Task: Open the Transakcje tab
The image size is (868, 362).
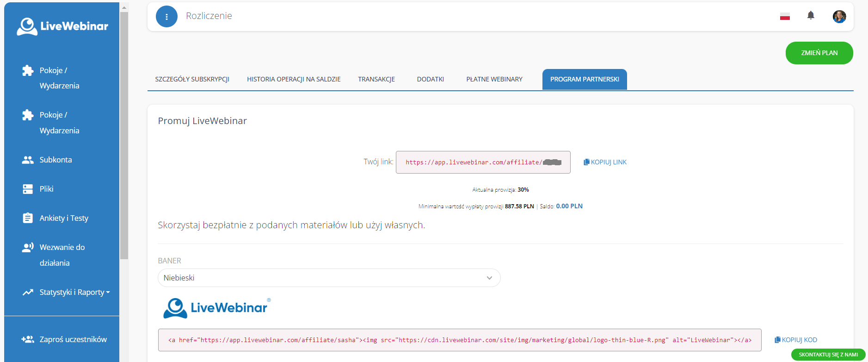Action: (376, 79)
